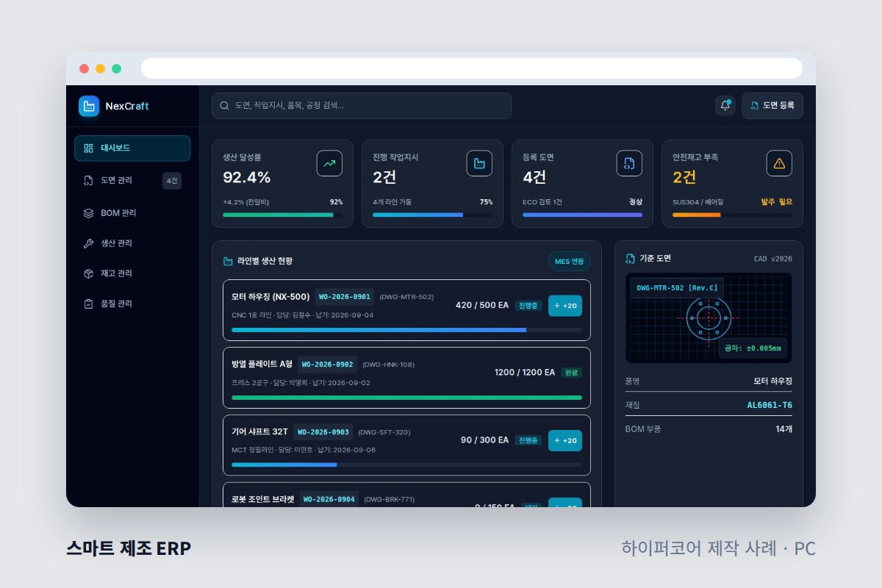Click the DWG-MTR-502 [Rev.C] label
Image resolution: width=882 pixels, height=588 pixels.
coord(677,287)
